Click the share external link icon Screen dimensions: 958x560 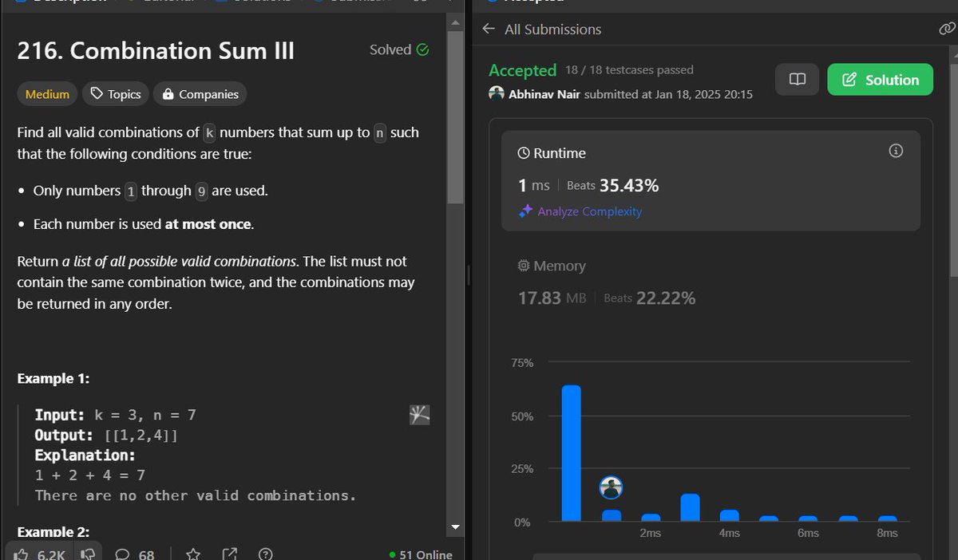click(229, 554)
